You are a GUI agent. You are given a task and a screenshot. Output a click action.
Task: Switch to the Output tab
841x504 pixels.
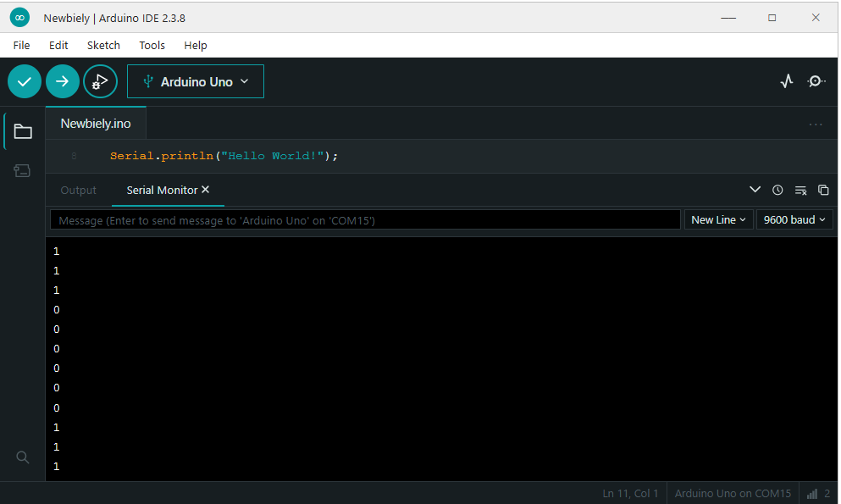pyautogui.click(x=78, y=191)
